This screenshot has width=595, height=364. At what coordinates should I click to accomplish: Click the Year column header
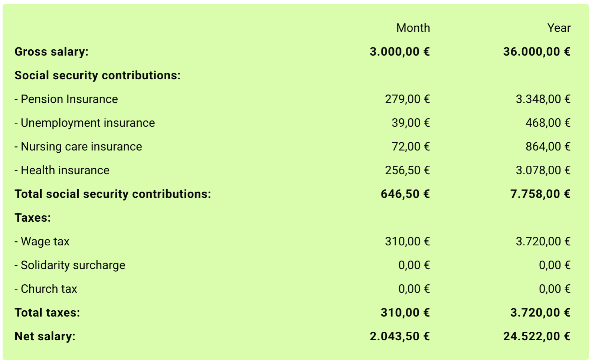tap(559, 28)
